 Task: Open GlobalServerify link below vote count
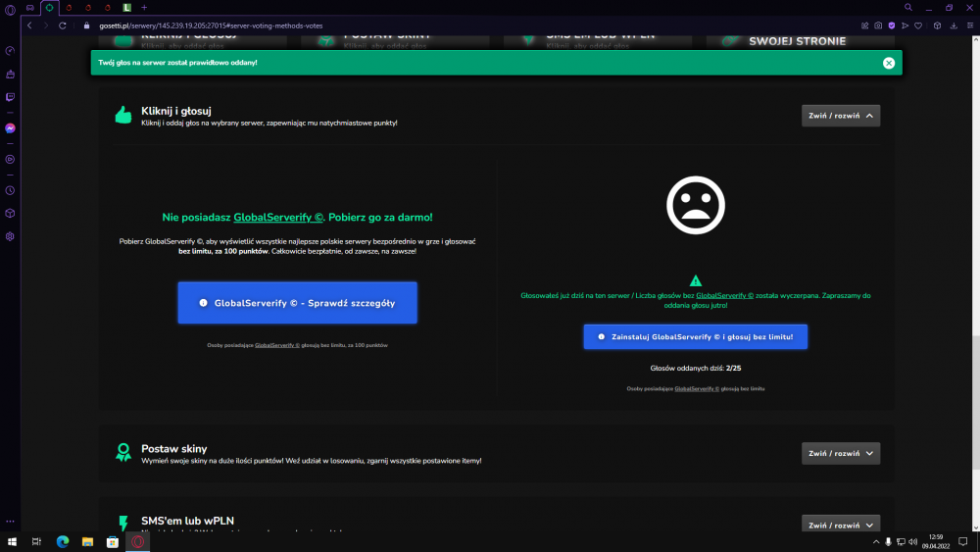point(697,389)
